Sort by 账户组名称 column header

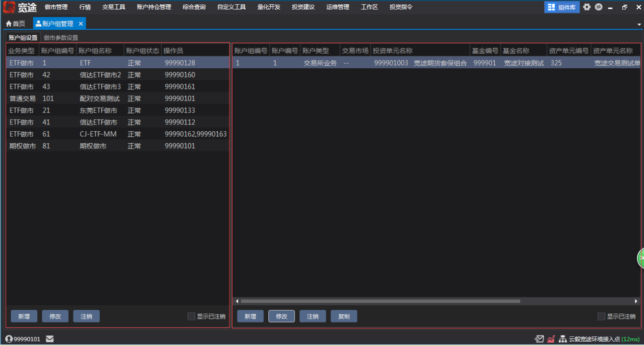pyautogui.click(x=100, y=50)
